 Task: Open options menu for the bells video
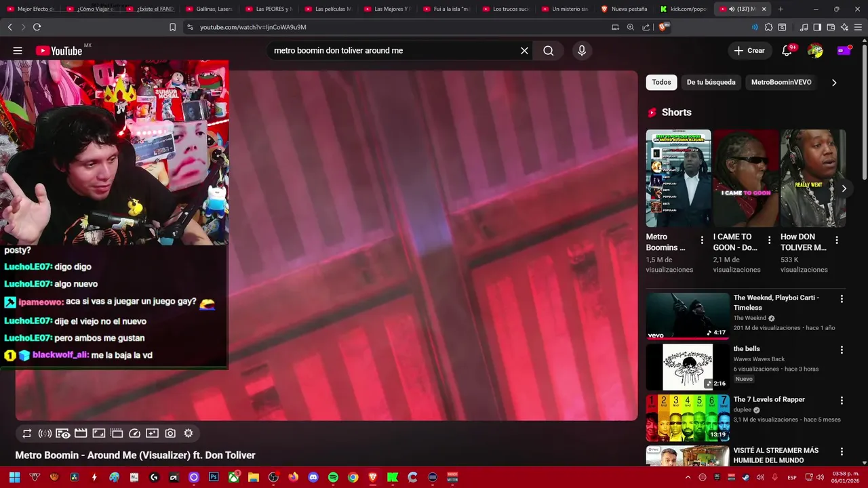tap(842, 350)
